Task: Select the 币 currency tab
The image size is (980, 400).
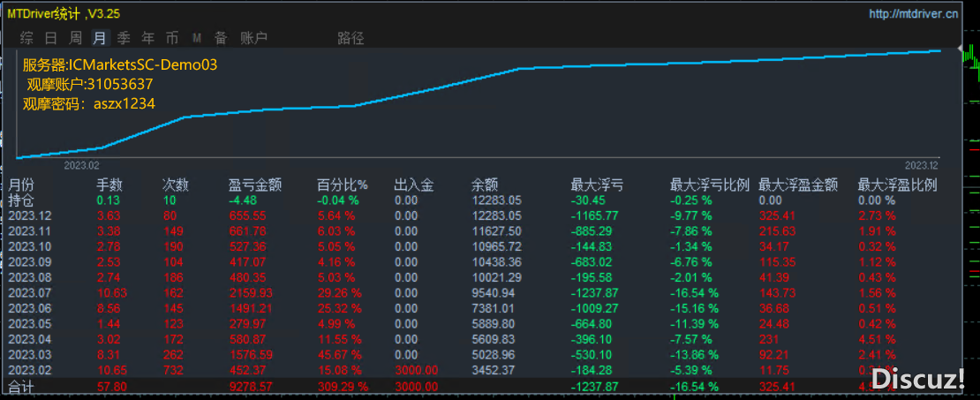Action: click(x=171, y=38)
